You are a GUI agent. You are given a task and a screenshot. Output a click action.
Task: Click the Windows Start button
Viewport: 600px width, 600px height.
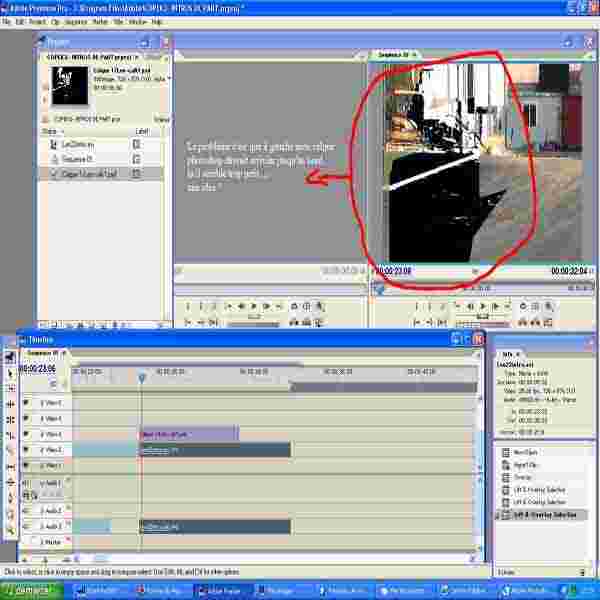pyautogui.click(x=32, y=590)
